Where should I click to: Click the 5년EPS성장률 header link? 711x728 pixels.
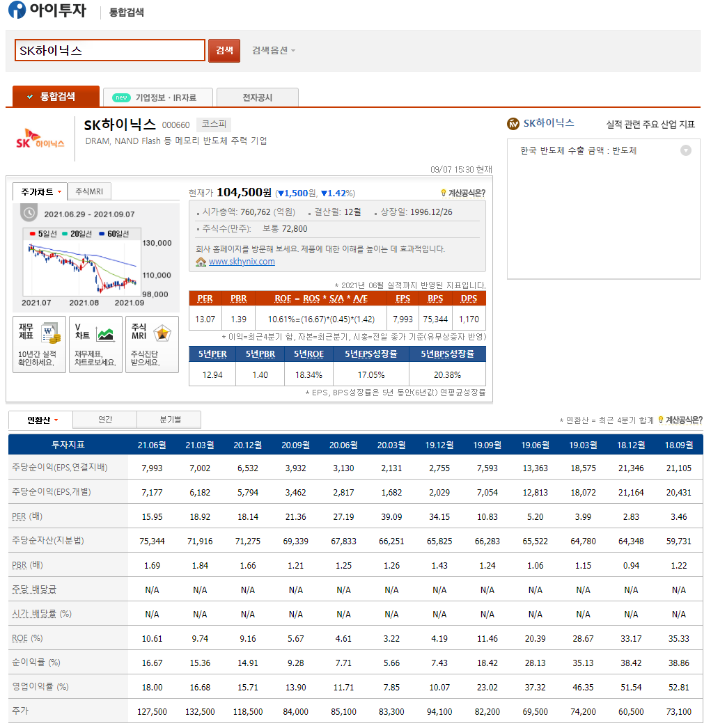coord(370,354)
